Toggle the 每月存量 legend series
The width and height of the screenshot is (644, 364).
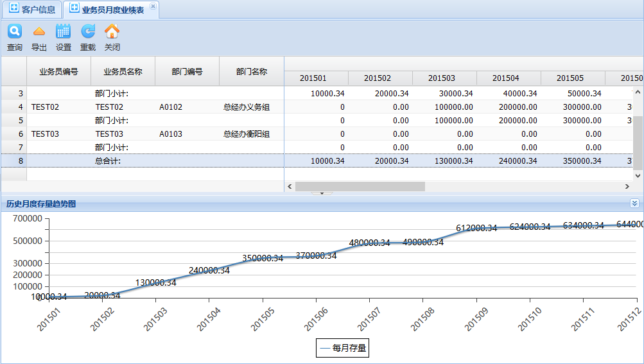pyautogui.click(x=342, y=348)
